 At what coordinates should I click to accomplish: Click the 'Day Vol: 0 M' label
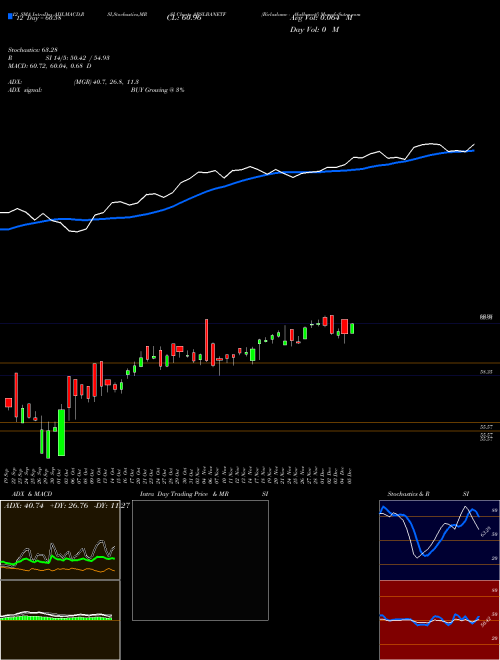(x=314, y=30)
